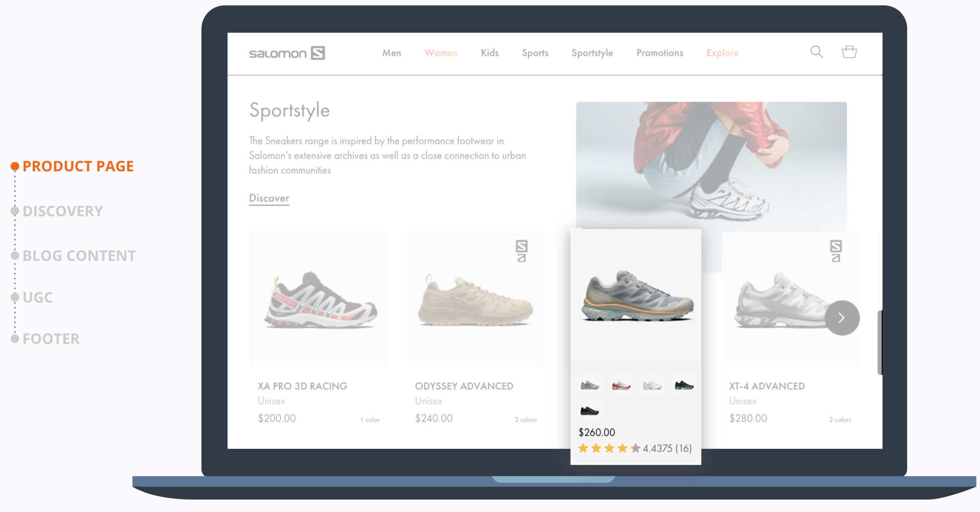Open the XA PRO 3D RACING product image
Screen dimensions: 980x512
coord(319,300)
